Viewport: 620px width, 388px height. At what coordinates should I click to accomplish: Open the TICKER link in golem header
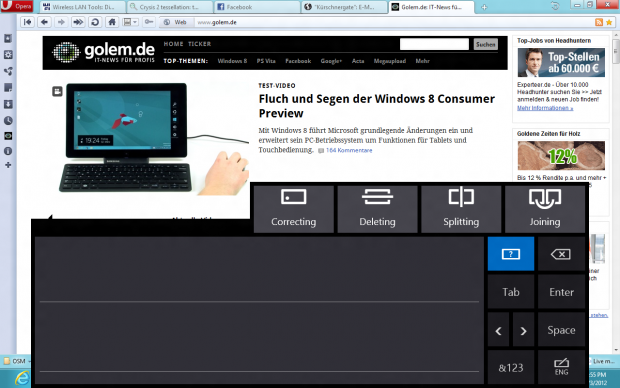pos(200,44)
